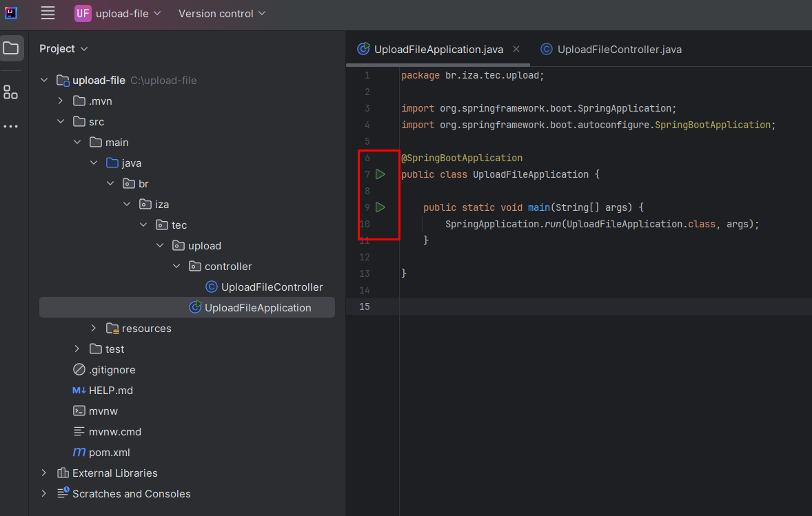Collapse the upload package
The width and height of the screenshot is (812, 516).
[x=160, y=246]
